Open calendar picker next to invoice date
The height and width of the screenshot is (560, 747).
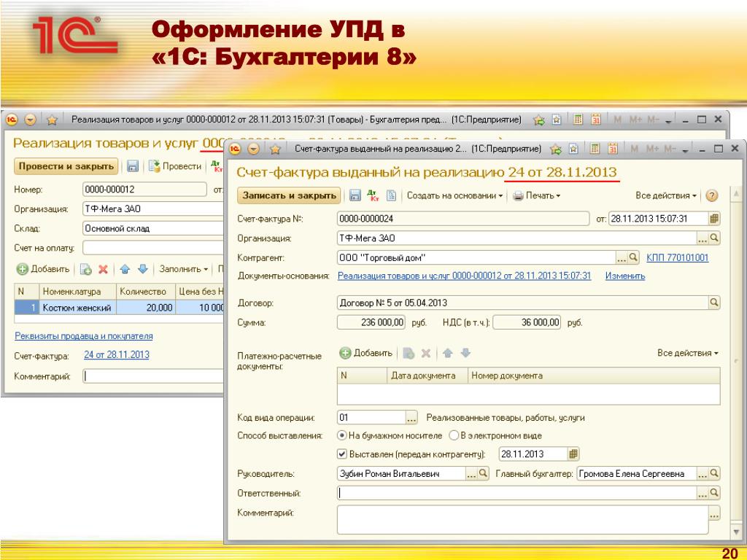(x=714, y=218)
